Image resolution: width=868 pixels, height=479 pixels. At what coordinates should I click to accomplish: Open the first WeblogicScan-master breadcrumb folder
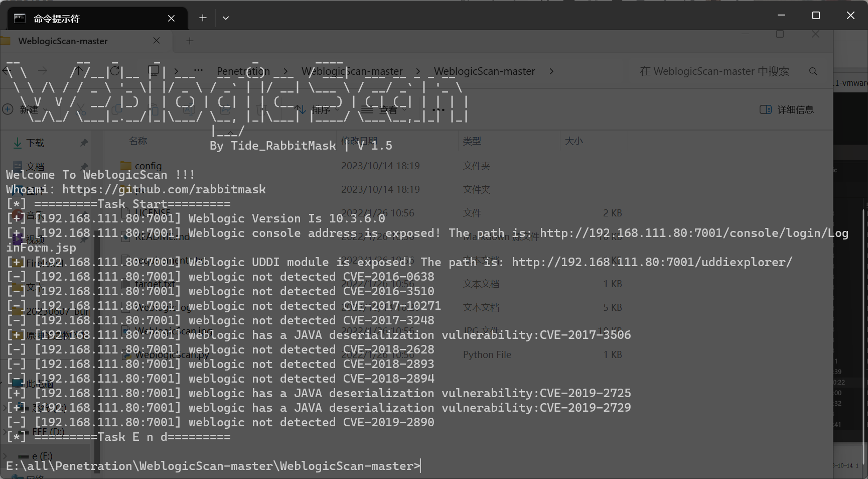click(x=352, y=71)
